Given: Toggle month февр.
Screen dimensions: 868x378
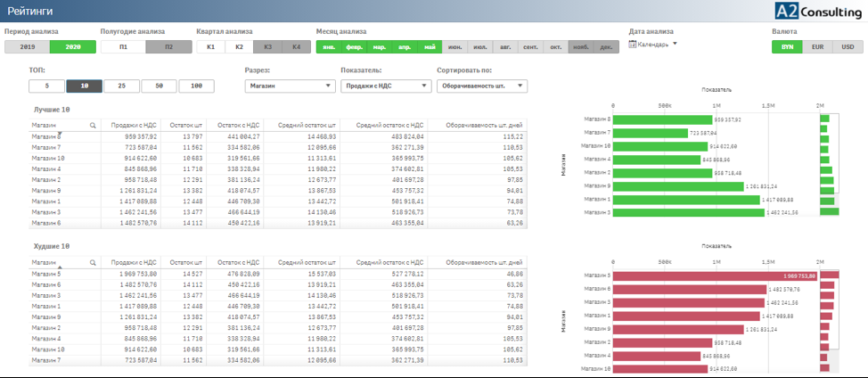Looking at the screenshot, I should coord(355,47).
